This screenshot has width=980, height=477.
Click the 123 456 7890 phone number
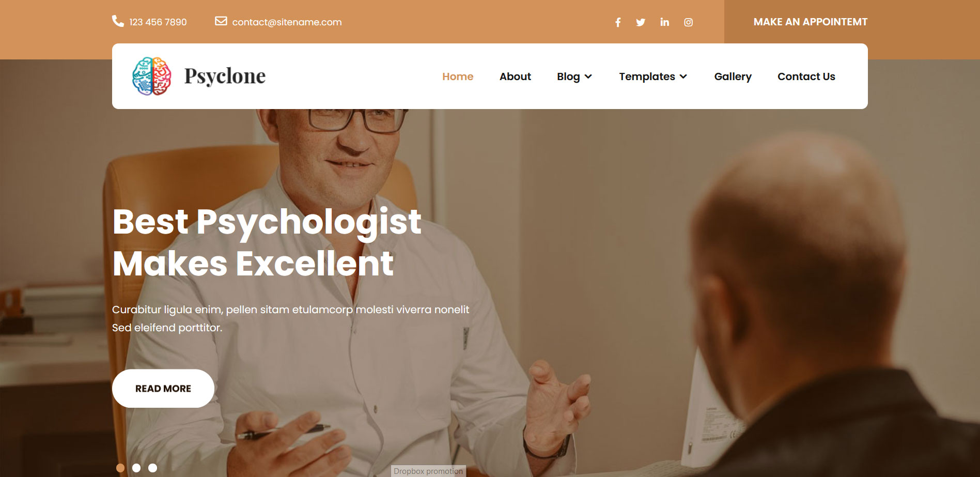coord(158,22)
